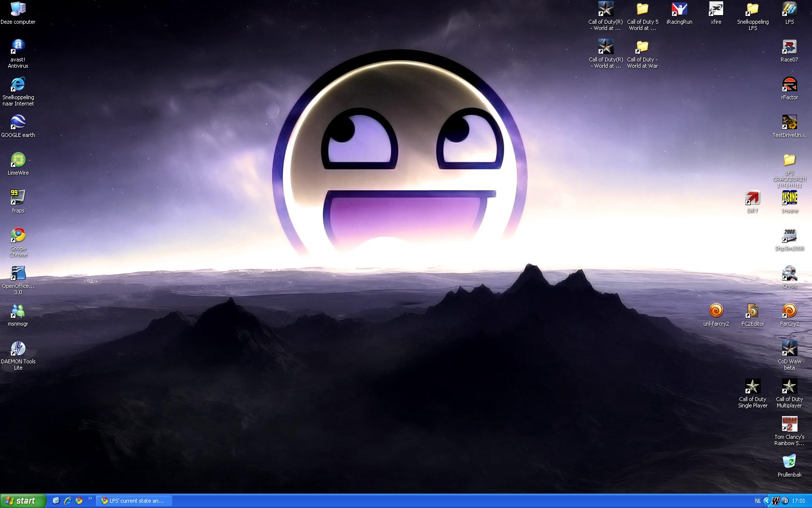The height and width of the screenshot is (508, 812).
Task: Select the FC2Editor desktop shortcut
Action: [753, 315]
